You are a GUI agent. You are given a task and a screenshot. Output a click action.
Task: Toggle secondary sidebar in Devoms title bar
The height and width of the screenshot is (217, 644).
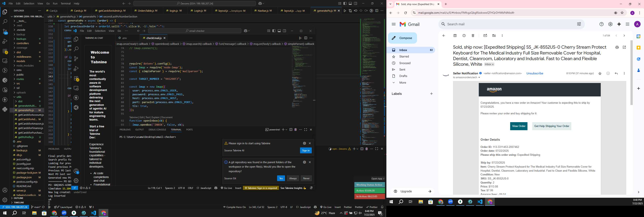pyautogui.click(x=355, y=3)
